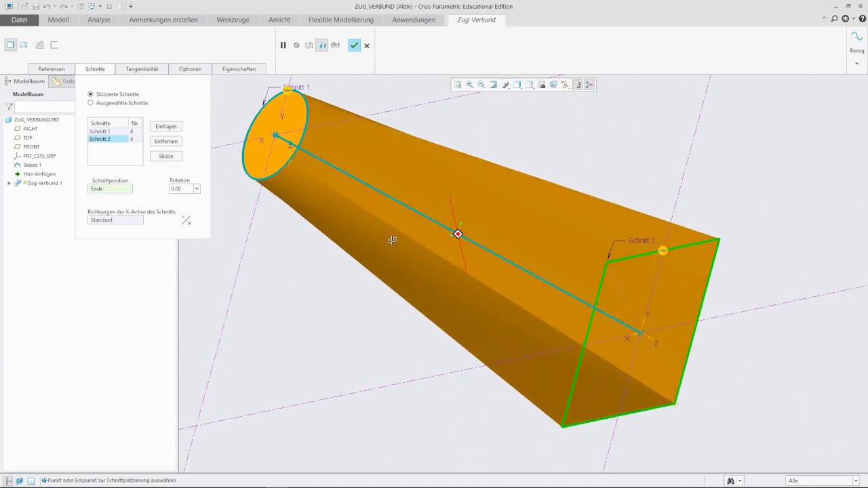Viewport: 868px width, 488px height.
Task: Click the flip X-axis direction icon
Action: 186,220
